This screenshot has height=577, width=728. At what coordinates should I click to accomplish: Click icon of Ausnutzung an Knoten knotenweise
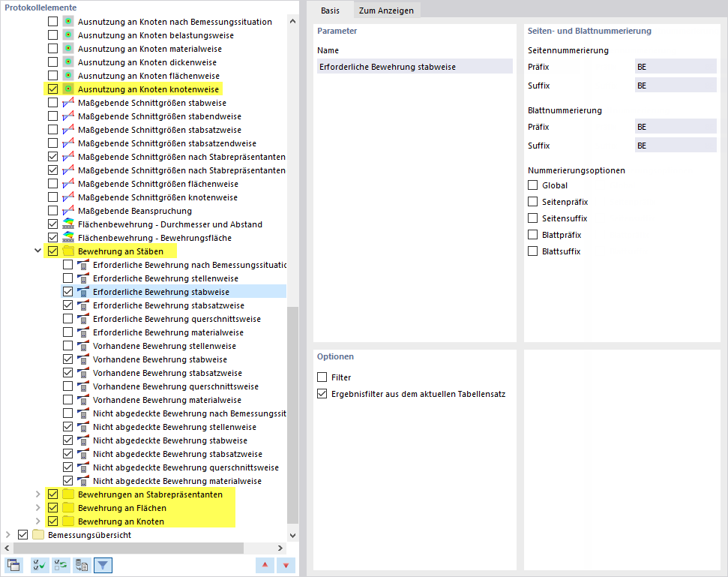tap(68, 89)
